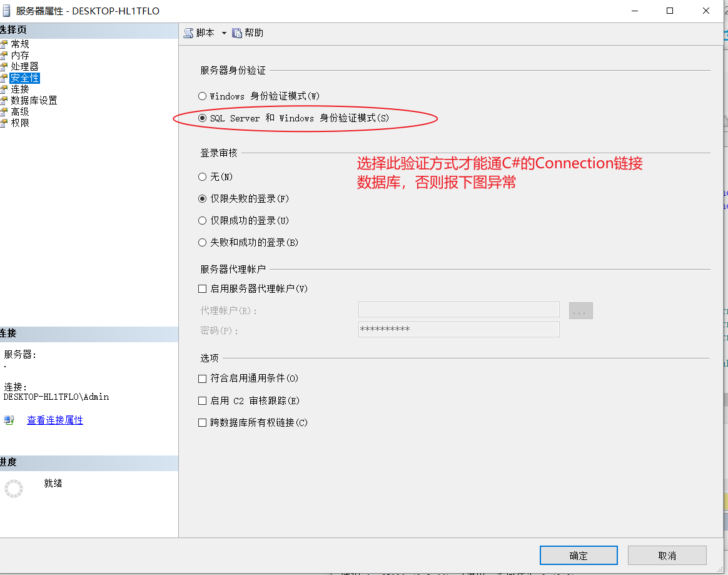This screenshot has width=728, height=575.
Task: Minimize the server properties window
Action: coord(635,11)
